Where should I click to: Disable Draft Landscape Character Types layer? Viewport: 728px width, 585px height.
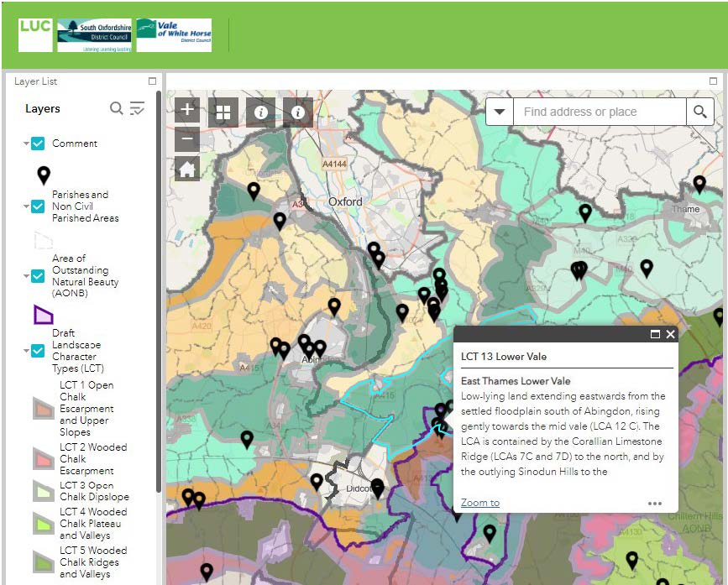pyautogui.click(x=38, y=351)
